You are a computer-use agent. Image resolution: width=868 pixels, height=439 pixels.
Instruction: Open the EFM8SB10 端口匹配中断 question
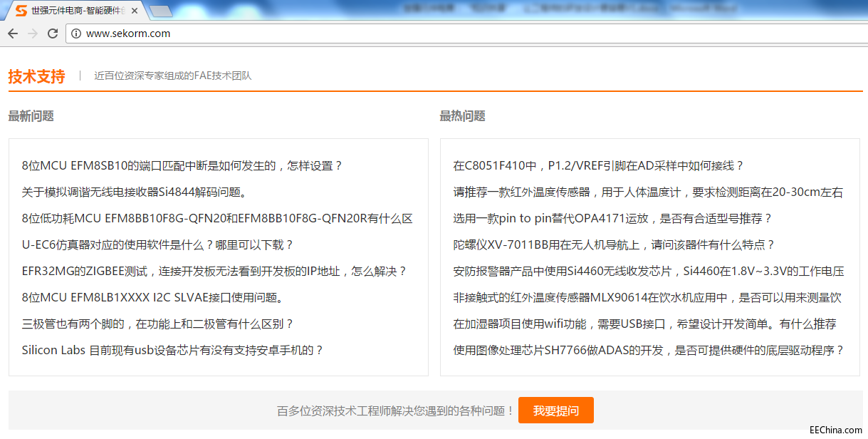pyautogui.click(x=182, y=166)
